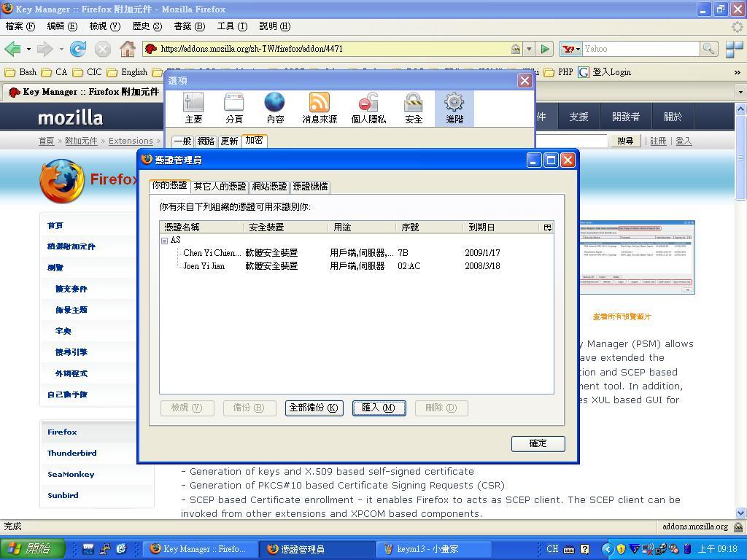Switch to the 憑證機構 tab
This screenshot has width=747, height=560.
tap(310, 187)
